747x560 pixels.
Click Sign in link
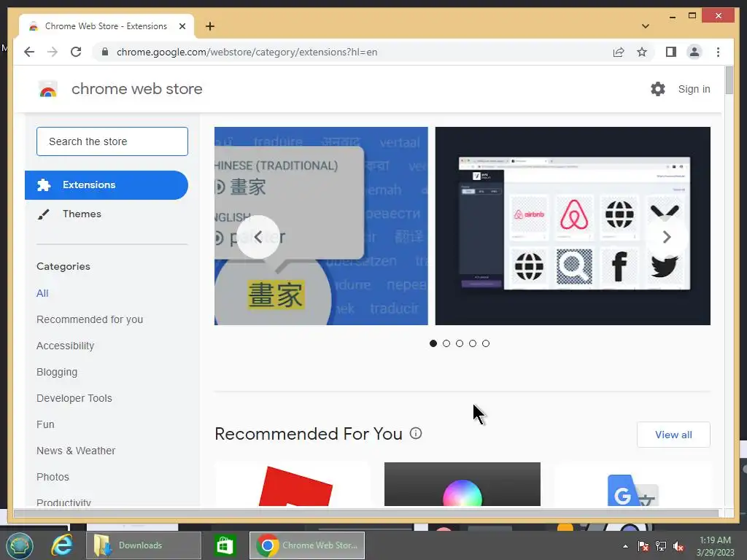tap(694, 89)
